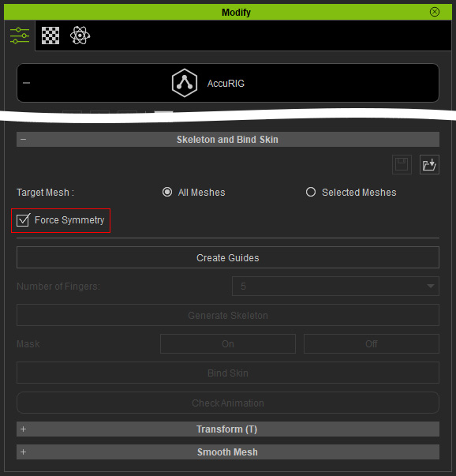This screenshot has width=456, height=476.
Task: Click the Create Guides button
Action: click(228, 257)
